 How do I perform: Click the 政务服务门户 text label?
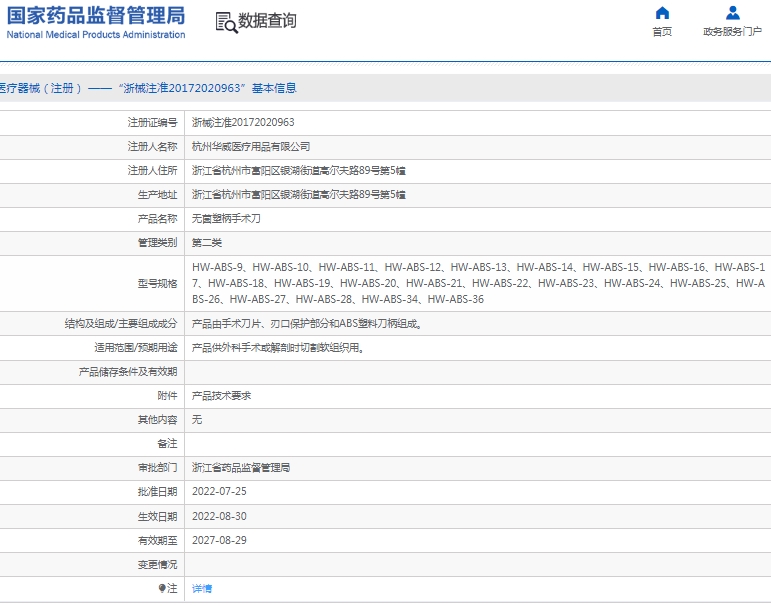pos(732,31)
